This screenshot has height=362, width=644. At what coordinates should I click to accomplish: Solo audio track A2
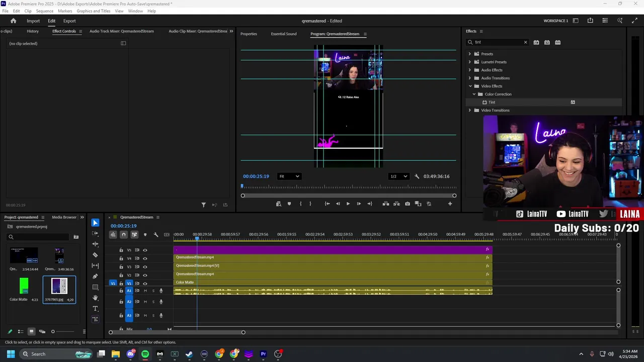pyautogui.click(x=153, y=302)
